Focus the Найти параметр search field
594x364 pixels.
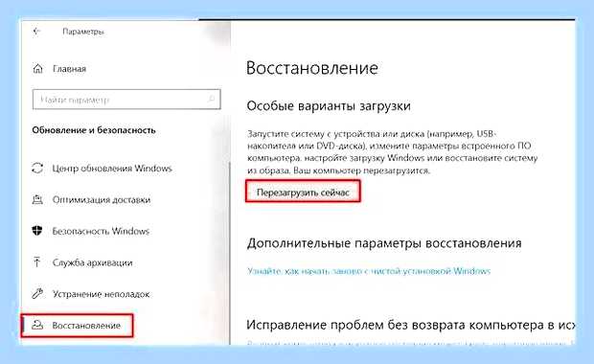tap(126, 100)
